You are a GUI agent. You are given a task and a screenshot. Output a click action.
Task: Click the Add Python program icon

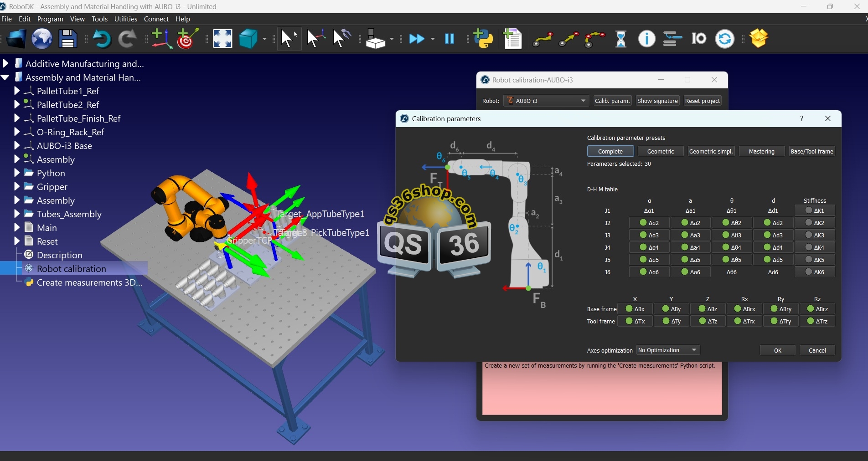[x=483, y=39]
